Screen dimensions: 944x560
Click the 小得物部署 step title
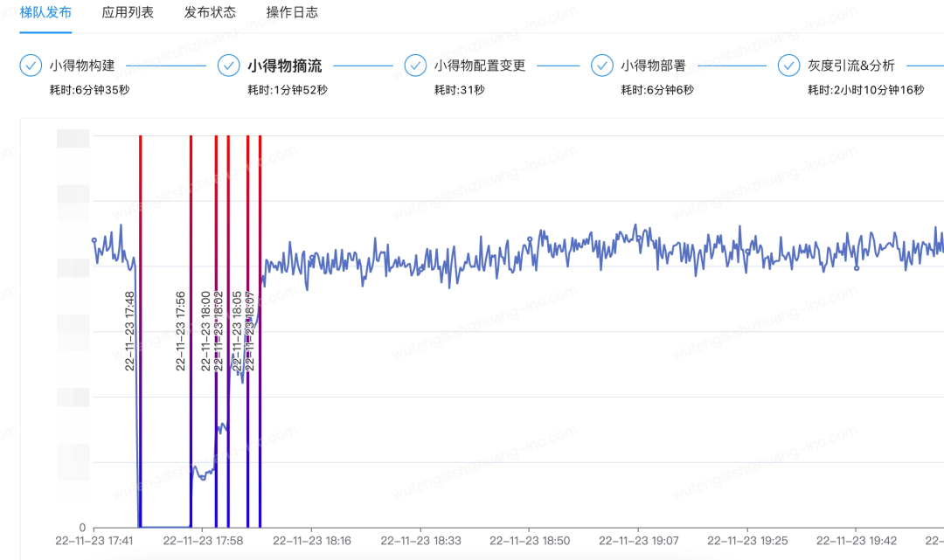(x=653, y=66)
